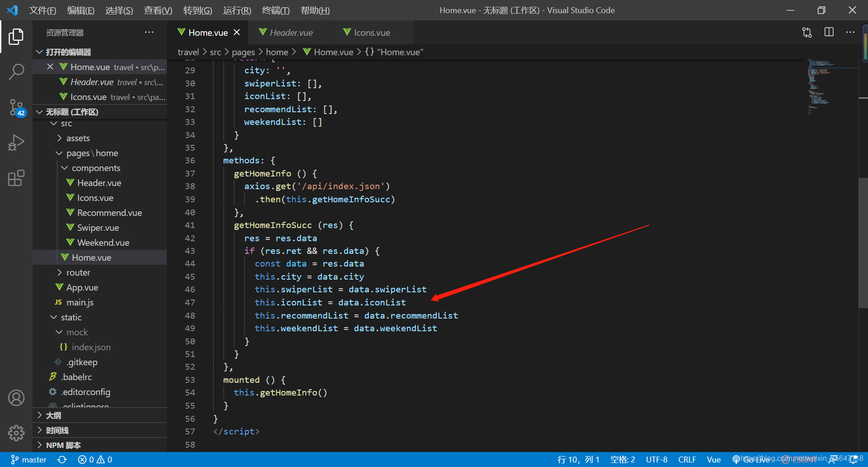The width and height of the screenshot is (868, 467).
Task: Collapse the components folder
Action: (99, 168)
